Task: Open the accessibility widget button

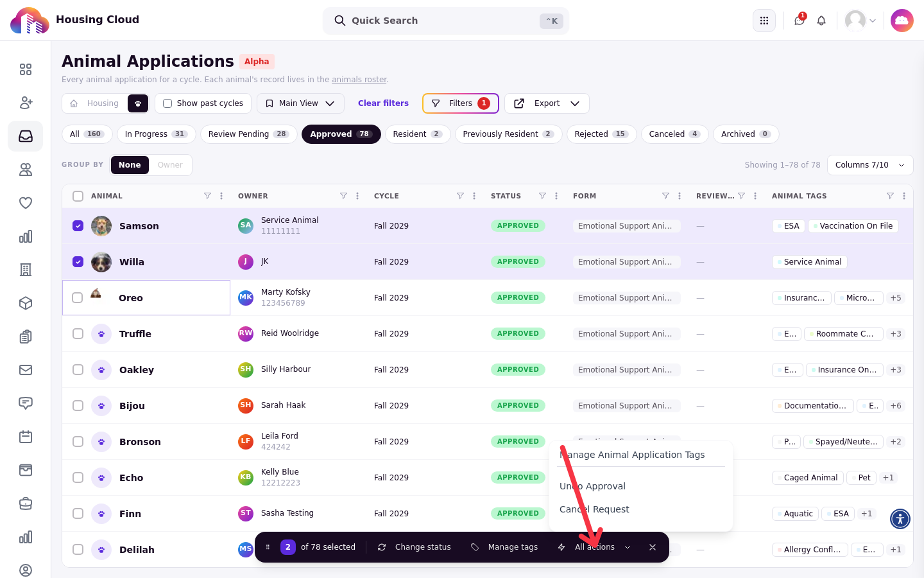Action: coord(900,518)
